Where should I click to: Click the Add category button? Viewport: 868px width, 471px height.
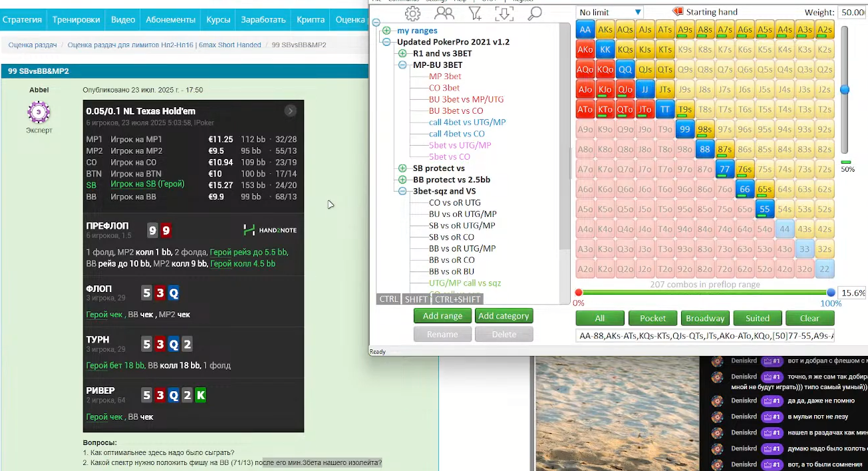pyautogui.click(x=504, y=316)
